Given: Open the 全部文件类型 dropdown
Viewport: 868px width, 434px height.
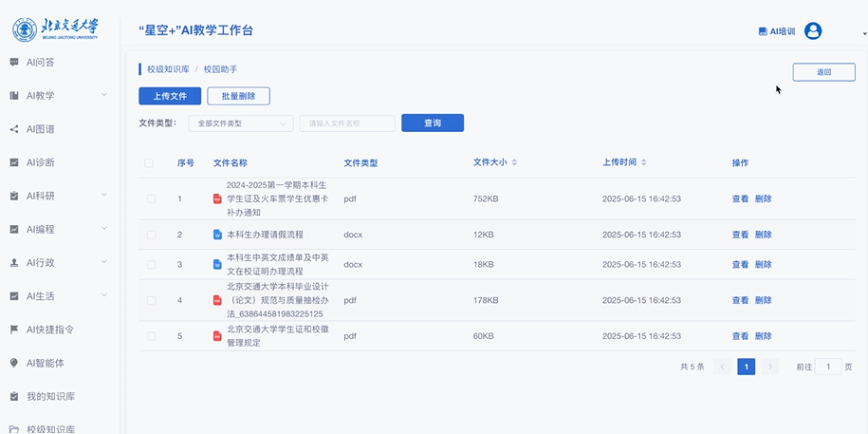Looking at the screenshot, I should pos(241,123).
